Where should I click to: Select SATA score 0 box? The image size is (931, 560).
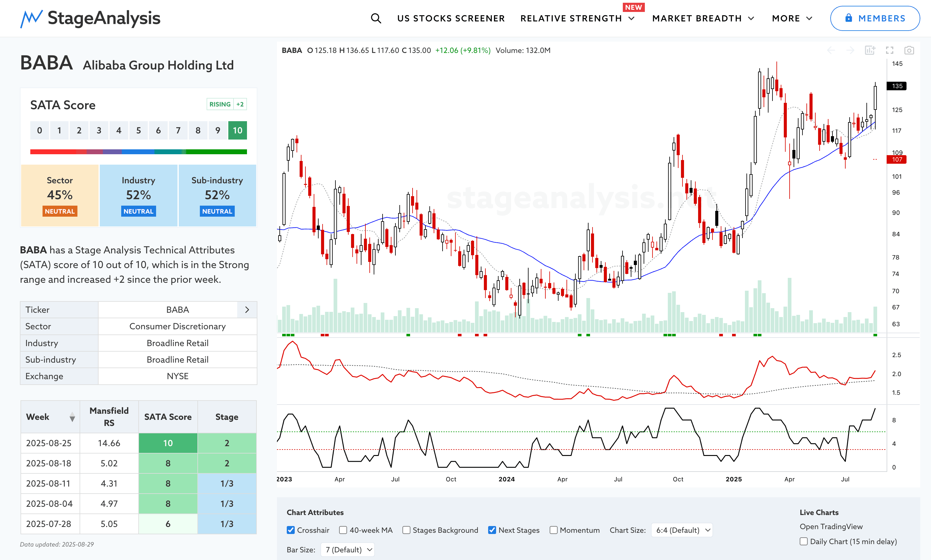(x=39, y=131)
